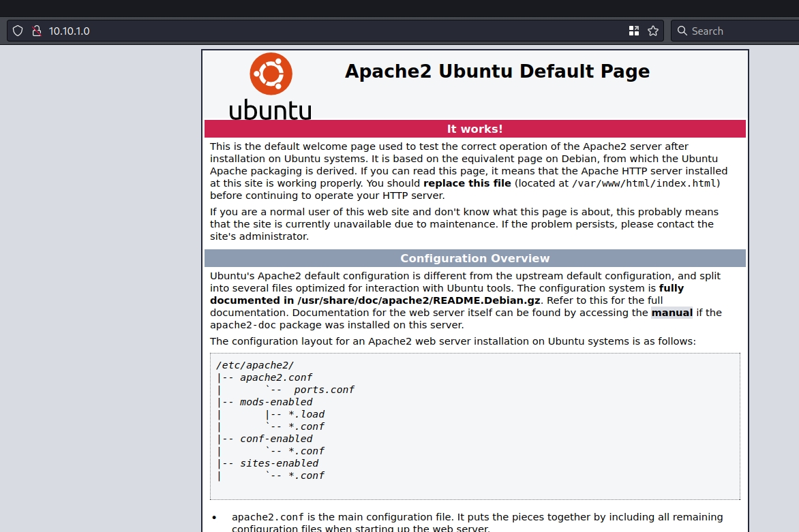Click apache2.conf in the config tree

276,377
